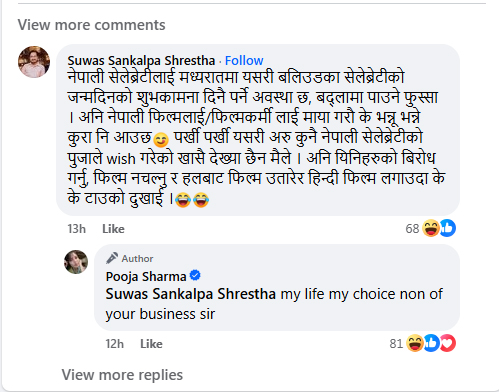Open the tagged Suwas Sankalpa Shrestha mention in the reply
Screen dimensions: 499x392
point(191,294)
